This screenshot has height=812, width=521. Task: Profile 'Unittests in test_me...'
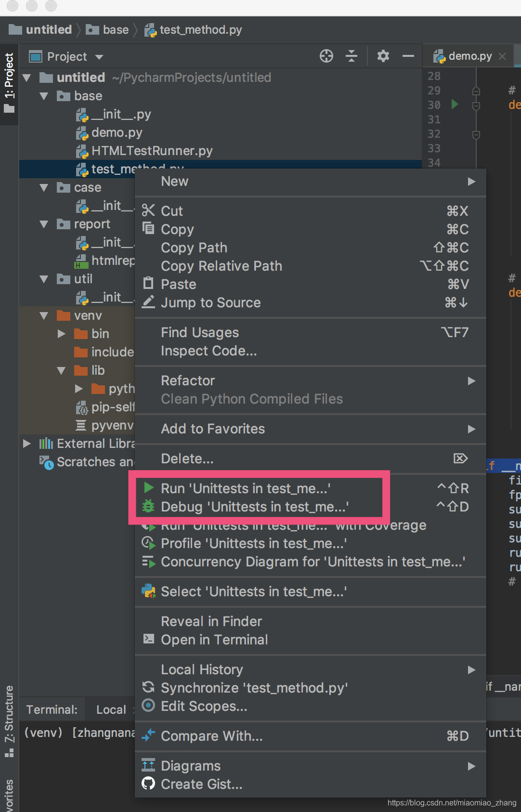(311, 543)
